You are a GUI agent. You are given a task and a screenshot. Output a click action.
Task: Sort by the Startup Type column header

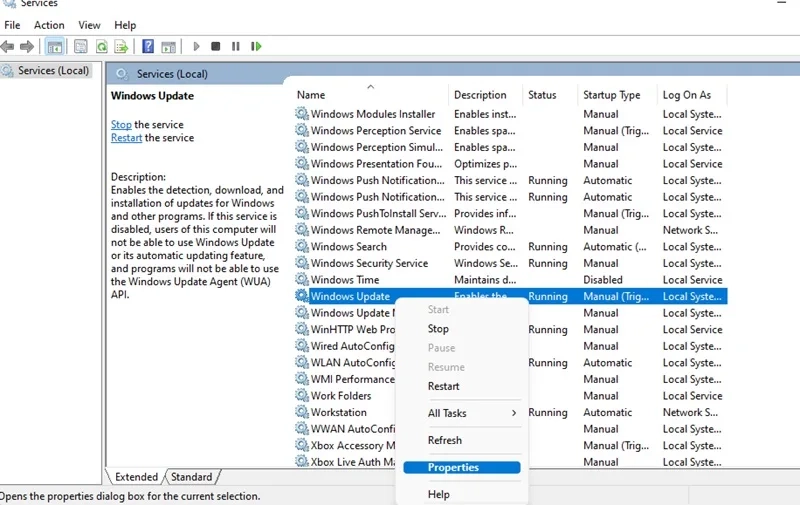pyautogui.click(x=611, y=95)
